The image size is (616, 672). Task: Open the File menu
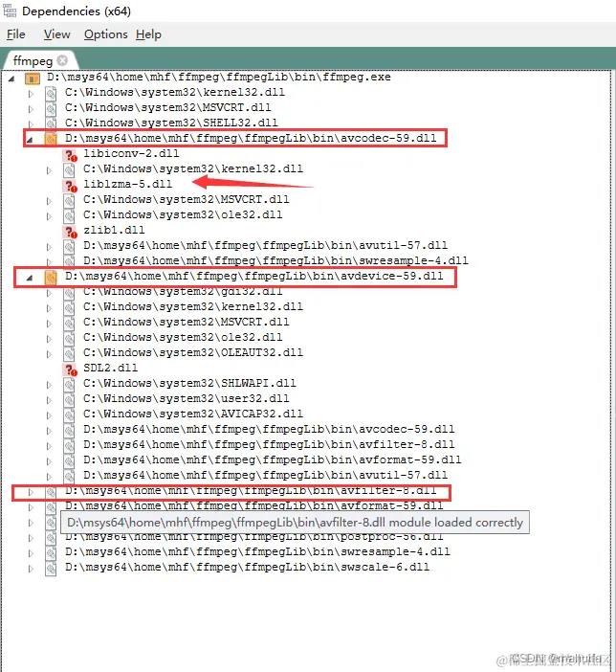coord(16,34)
